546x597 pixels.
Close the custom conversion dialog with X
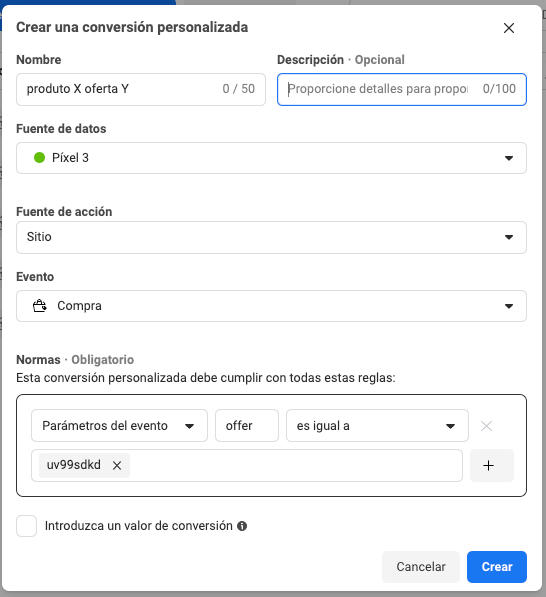point(509,28)
